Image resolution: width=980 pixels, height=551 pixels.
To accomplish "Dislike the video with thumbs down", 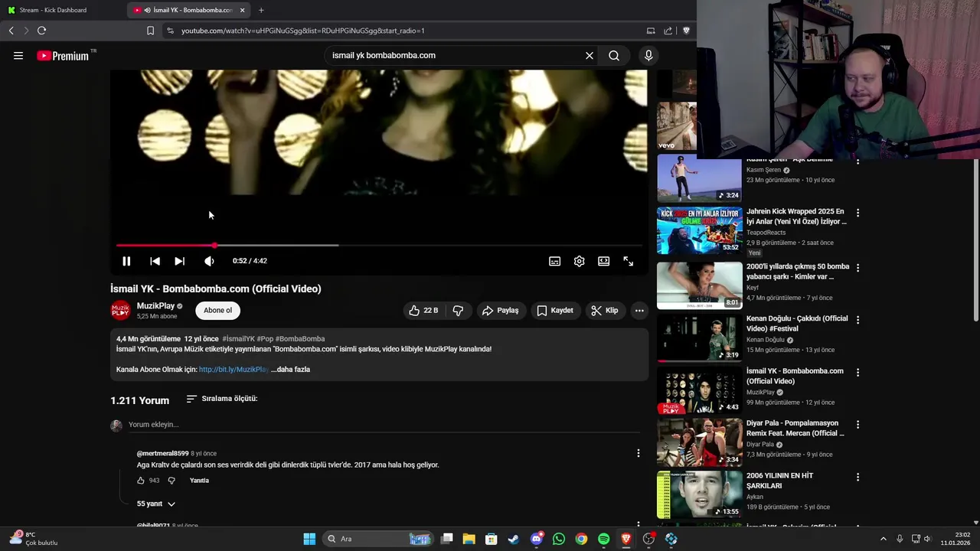I will point(458,311).
